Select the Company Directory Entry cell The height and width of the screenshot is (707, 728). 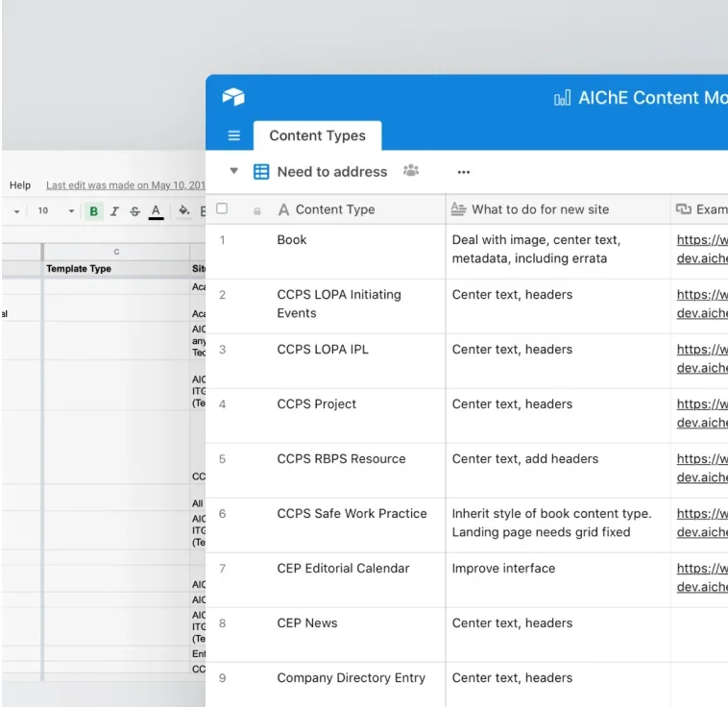tap(360, 685)
